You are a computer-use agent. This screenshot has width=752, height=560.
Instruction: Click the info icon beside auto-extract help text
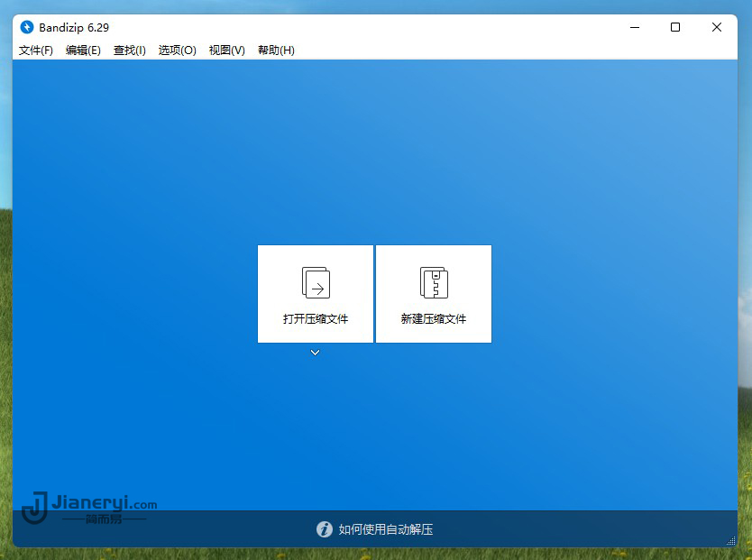tap(325, 529)
